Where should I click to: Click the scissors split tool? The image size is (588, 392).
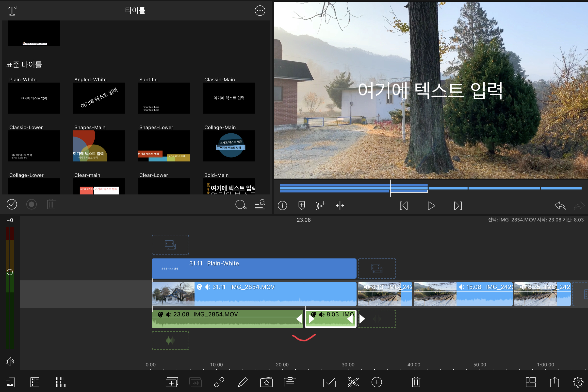click(353, 382)
